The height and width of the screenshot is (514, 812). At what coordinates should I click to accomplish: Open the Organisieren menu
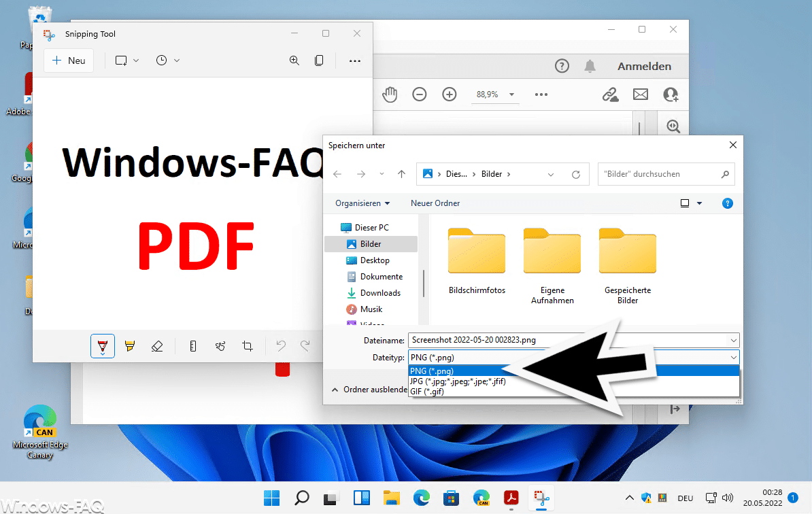click(362, 203)
